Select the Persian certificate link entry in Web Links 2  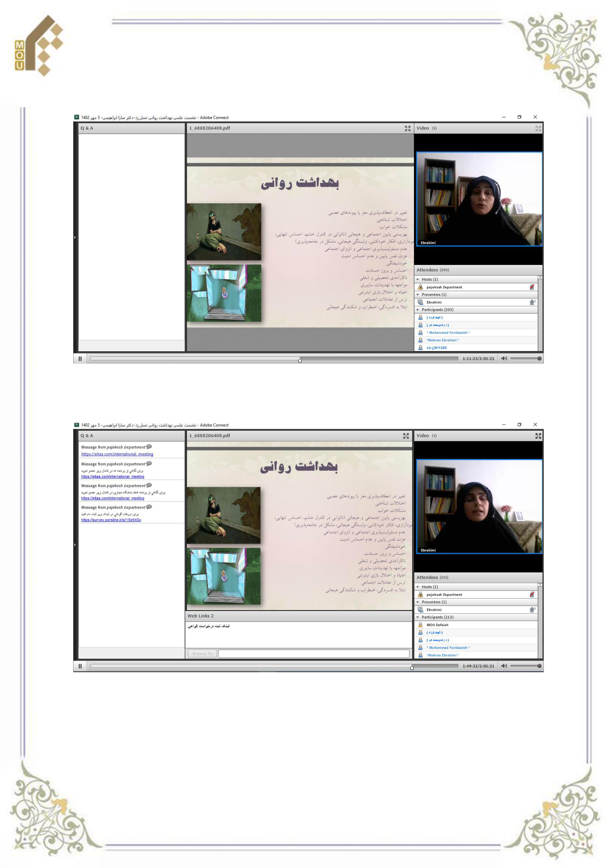coord(209,626)
